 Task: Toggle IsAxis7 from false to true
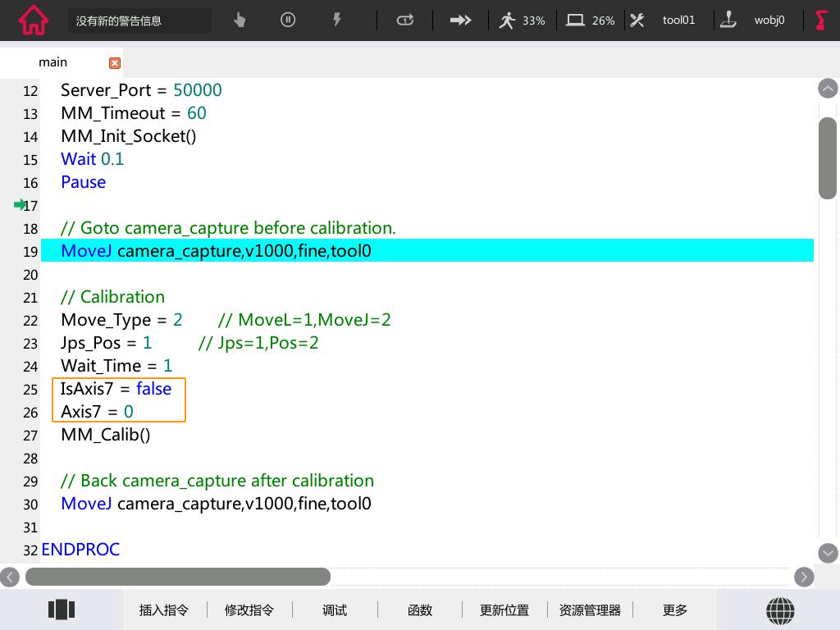pyautogui.click(x=153, y=388)
